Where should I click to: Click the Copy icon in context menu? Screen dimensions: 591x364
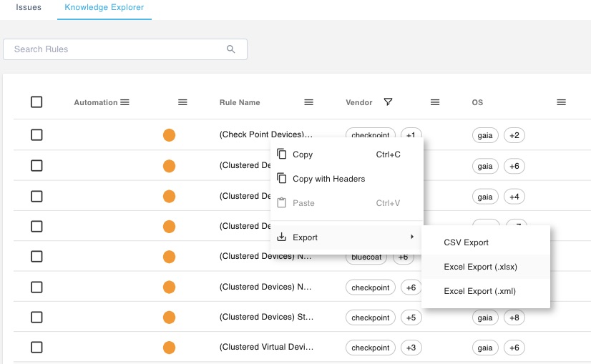[x=282, y=154]
